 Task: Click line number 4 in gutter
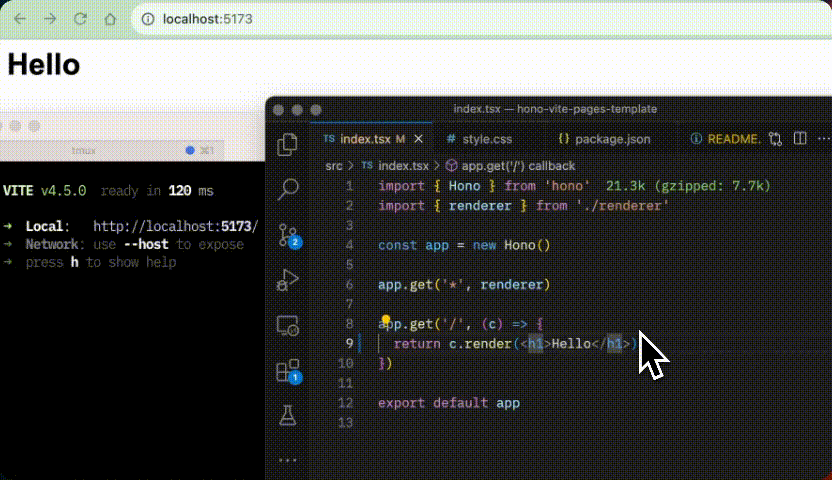coord(349,245)
